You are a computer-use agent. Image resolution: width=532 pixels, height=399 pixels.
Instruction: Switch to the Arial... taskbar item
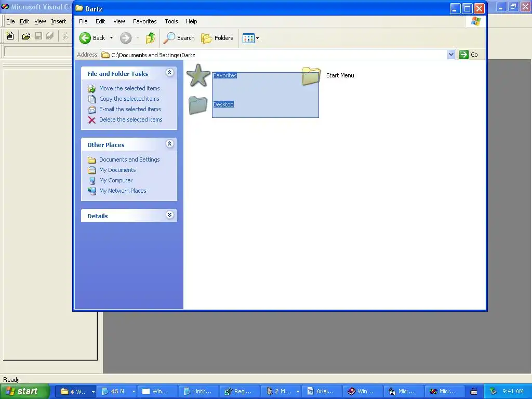[321, 392]
